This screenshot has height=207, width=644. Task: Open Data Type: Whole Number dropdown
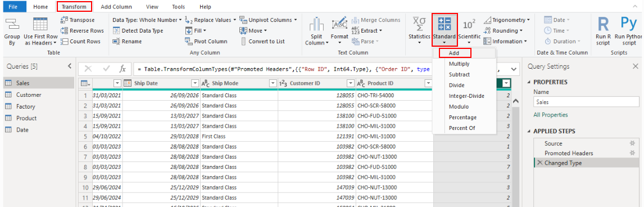coord(147,20)
